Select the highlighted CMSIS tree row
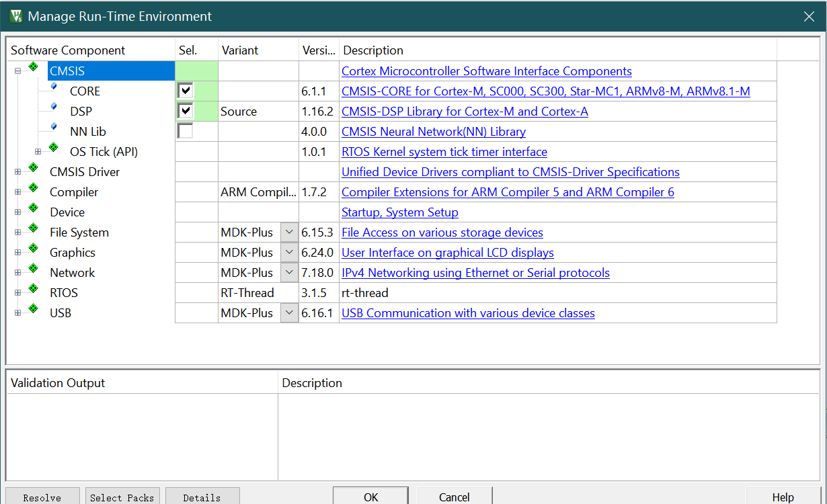Viewport: 827px width, 504px height. click(x=111, y=71)
